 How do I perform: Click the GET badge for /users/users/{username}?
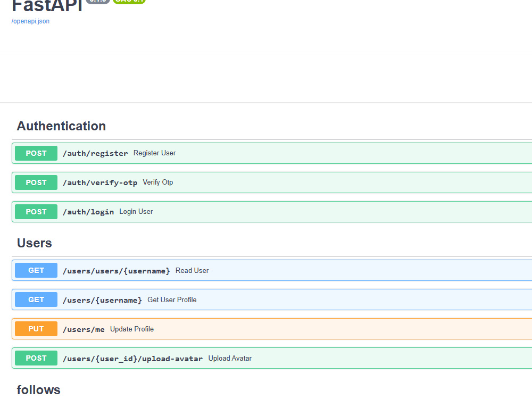pyautogui.click(x=36, y=270)
